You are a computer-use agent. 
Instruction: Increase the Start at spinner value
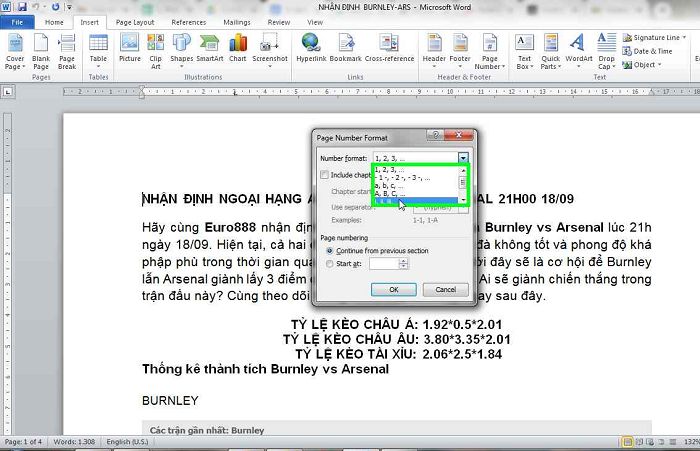point(403,261)
